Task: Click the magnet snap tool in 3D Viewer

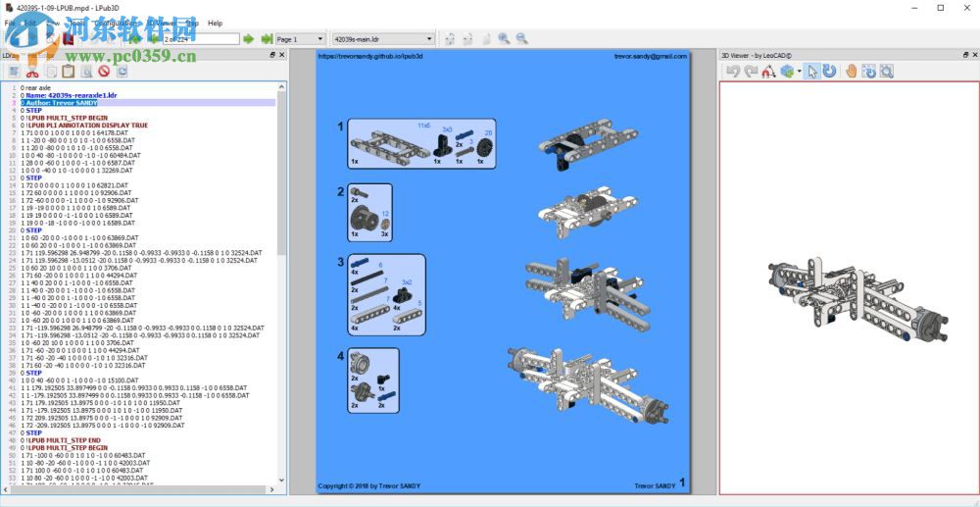Action: pyautogui.click(x=768, y=72)
